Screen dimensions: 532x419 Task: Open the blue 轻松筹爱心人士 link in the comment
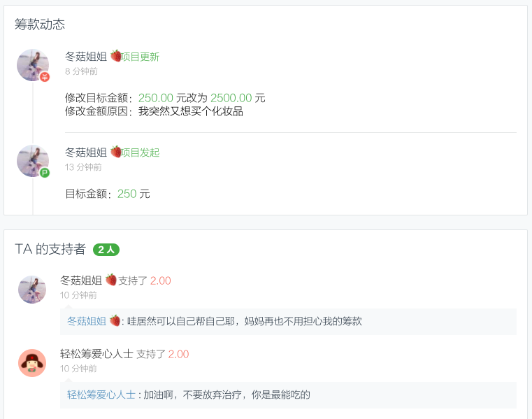click(x=101, y=395)
